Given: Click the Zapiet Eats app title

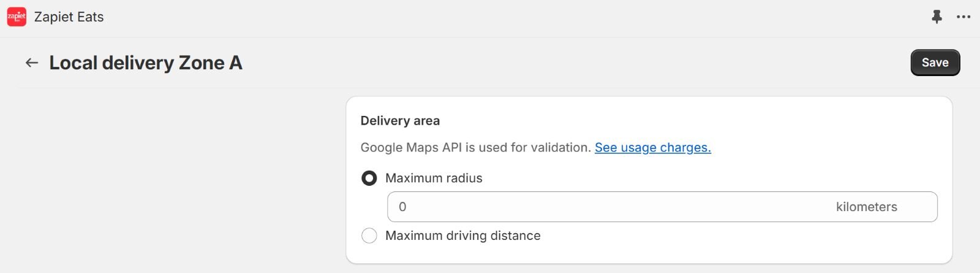Looking at the screenshot, I should tap(69, 17).
